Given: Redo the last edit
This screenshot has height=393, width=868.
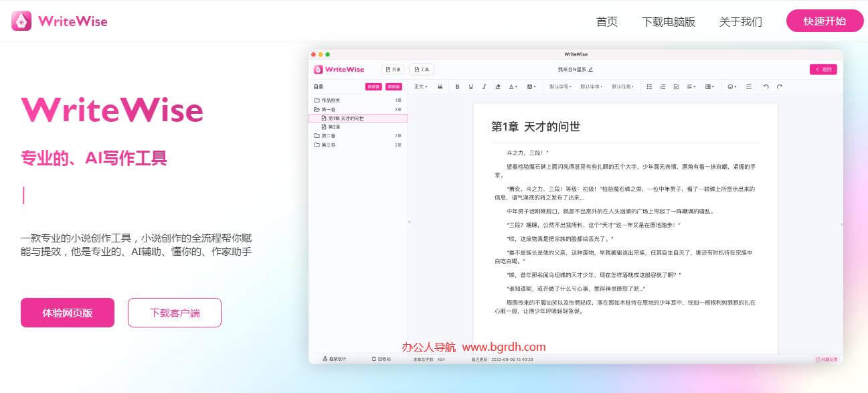Looking at the screenshot, I should coord(780,86).
